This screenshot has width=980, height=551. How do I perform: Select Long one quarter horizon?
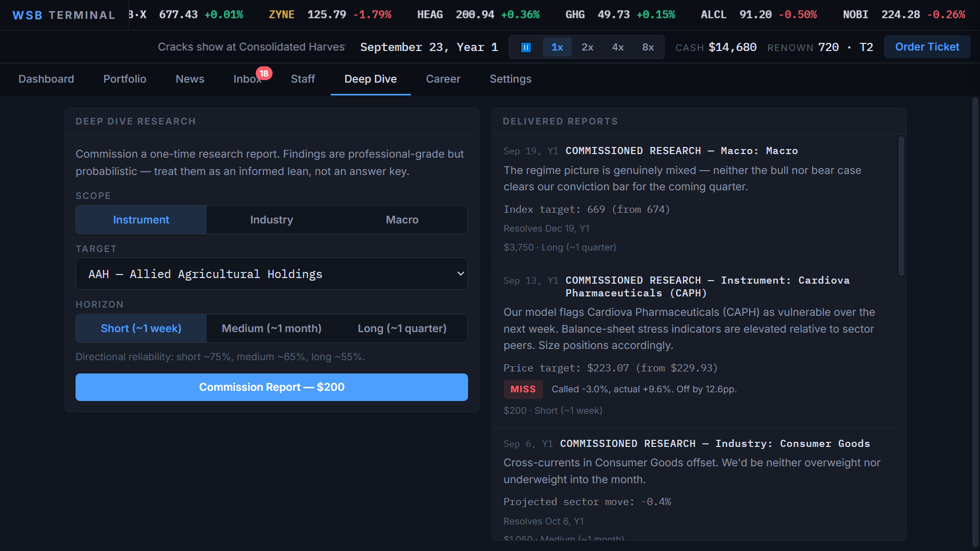click(402, 329)
